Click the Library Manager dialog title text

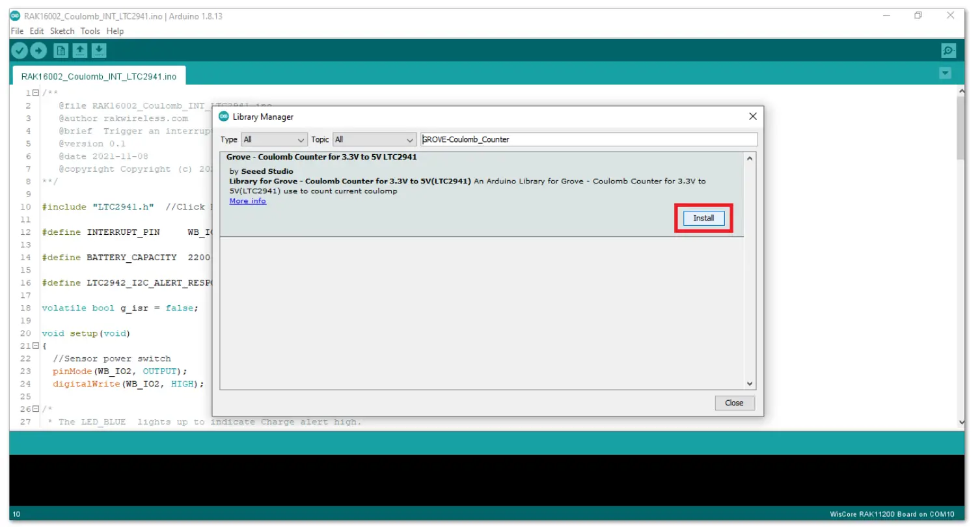263,117
